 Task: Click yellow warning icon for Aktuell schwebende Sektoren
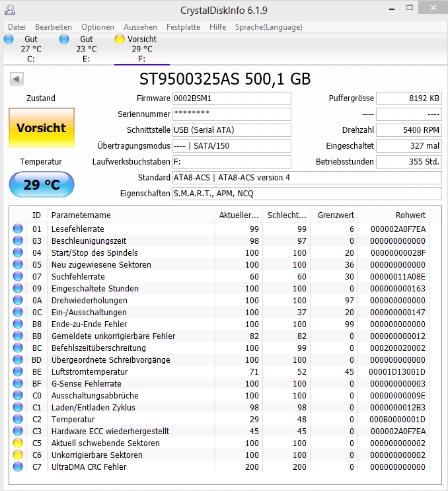18,443
